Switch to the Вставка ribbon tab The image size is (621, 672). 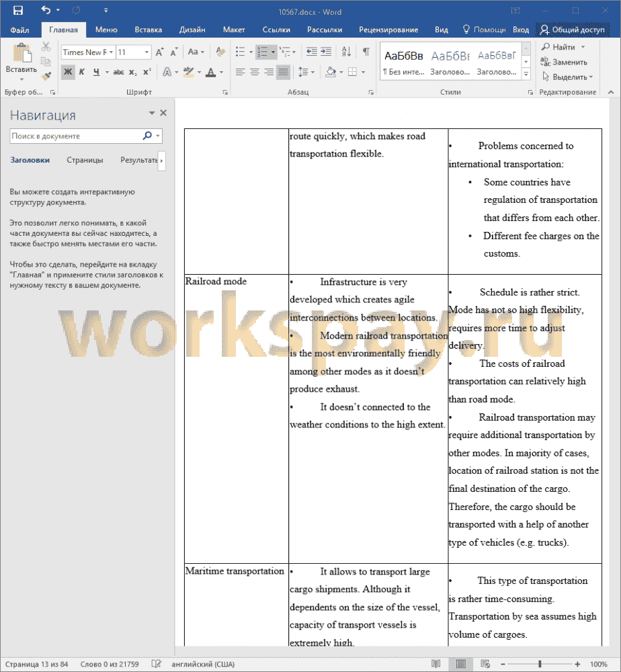(148, 30)
